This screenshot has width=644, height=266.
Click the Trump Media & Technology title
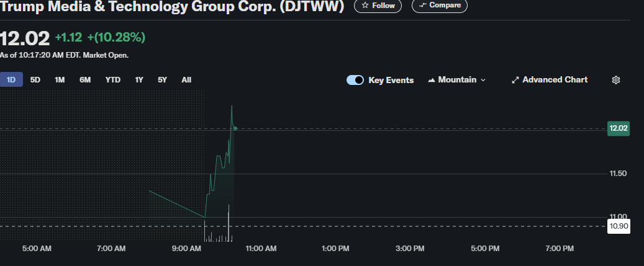[171, 6]
